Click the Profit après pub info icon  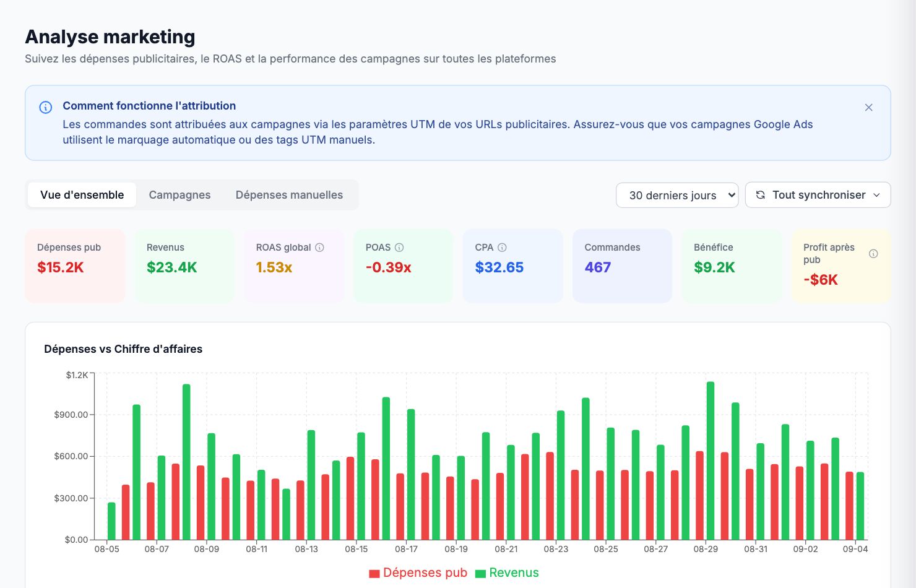pyautogui.click(x=873, y=254)
